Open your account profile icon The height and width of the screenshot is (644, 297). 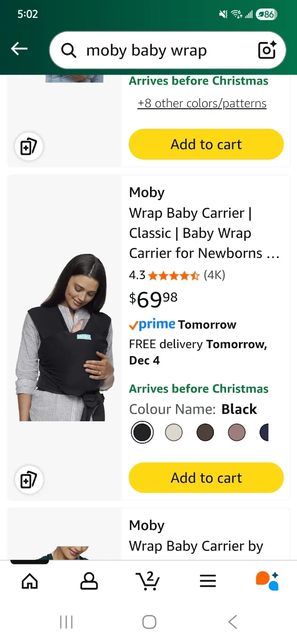point(89,580)
